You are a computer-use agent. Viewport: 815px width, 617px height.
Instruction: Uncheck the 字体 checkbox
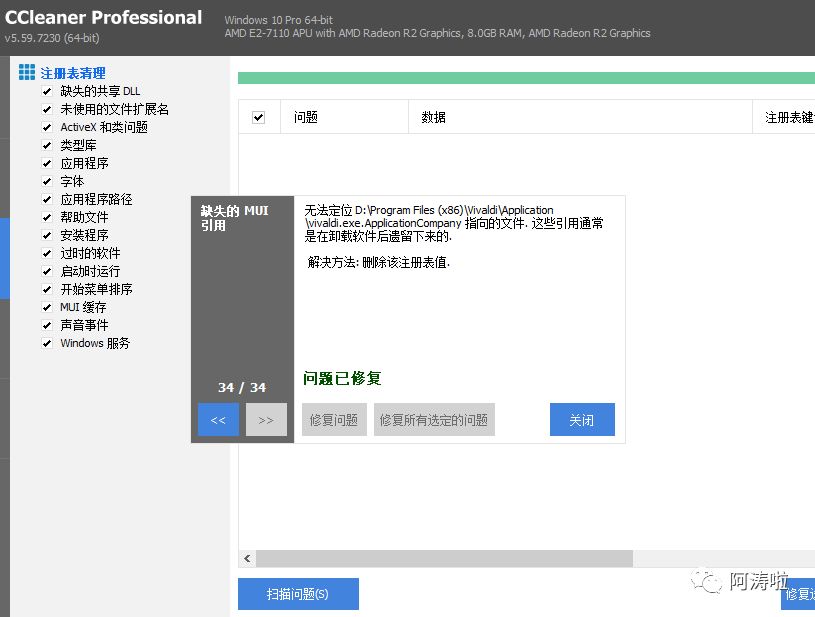pos(47,181)
